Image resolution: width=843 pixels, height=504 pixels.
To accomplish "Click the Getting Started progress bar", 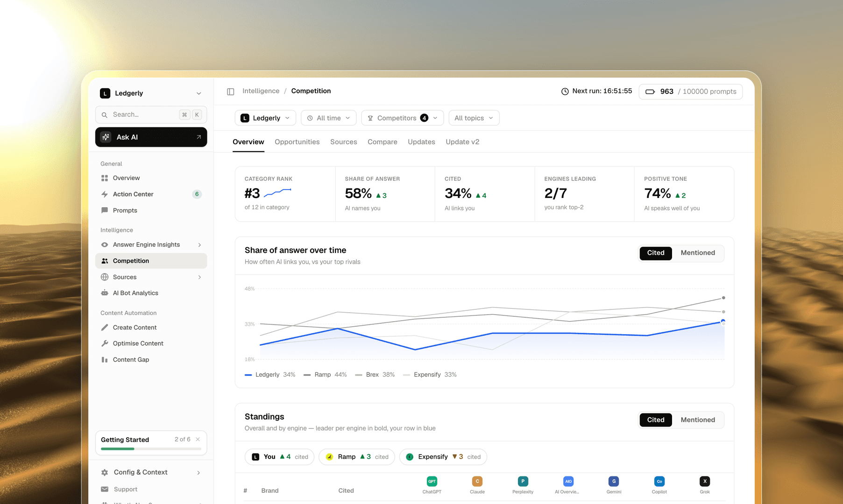I will click(x=151, y=449).
